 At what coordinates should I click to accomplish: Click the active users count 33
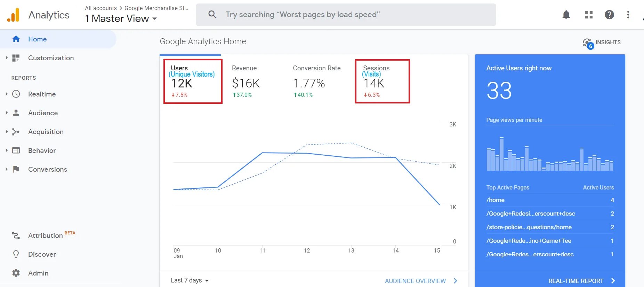(499, 91)
